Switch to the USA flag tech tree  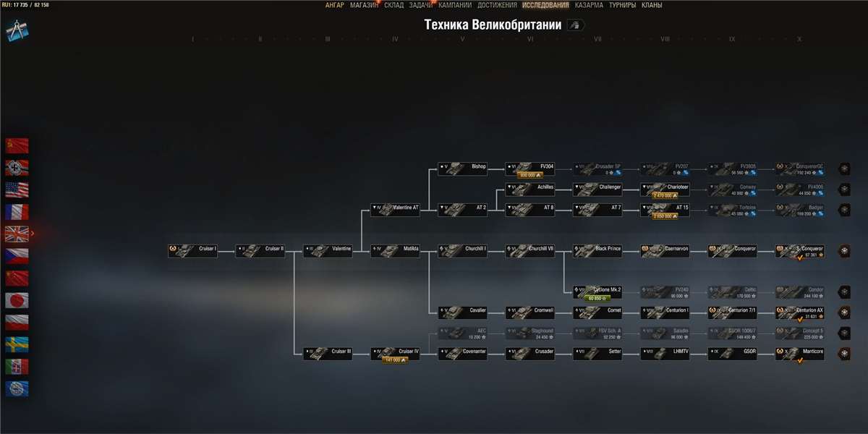click(17, 190)
